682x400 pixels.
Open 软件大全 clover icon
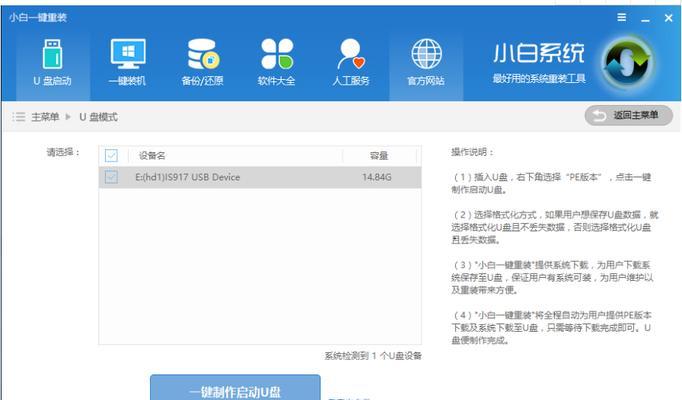277,54
